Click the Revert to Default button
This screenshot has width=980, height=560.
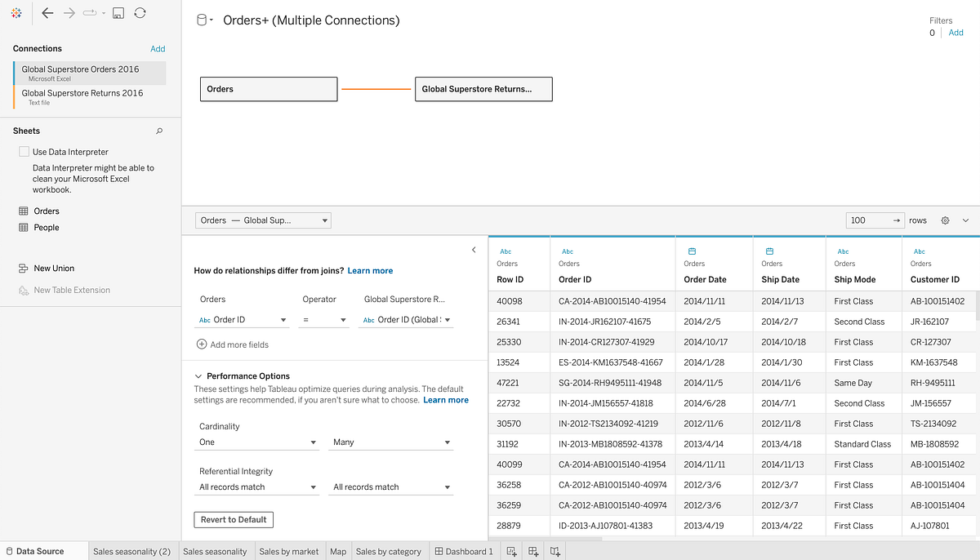tap(234, 519)
